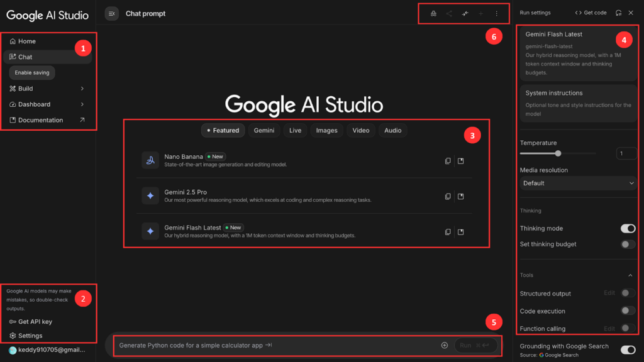Turn on the Code execution toggle
Screen dimensions: 644x362
(x=628, y=310)
